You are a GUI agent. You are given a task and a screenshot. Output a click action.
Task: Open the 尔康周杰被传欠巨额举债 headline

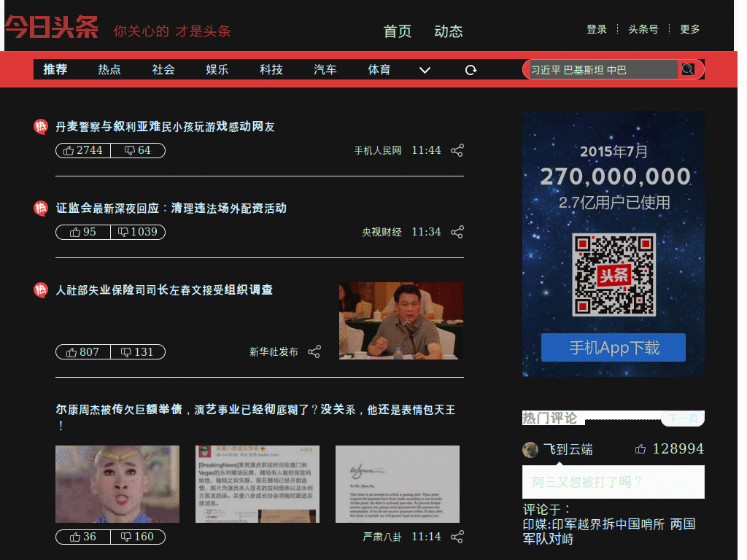tap(255, 416)
